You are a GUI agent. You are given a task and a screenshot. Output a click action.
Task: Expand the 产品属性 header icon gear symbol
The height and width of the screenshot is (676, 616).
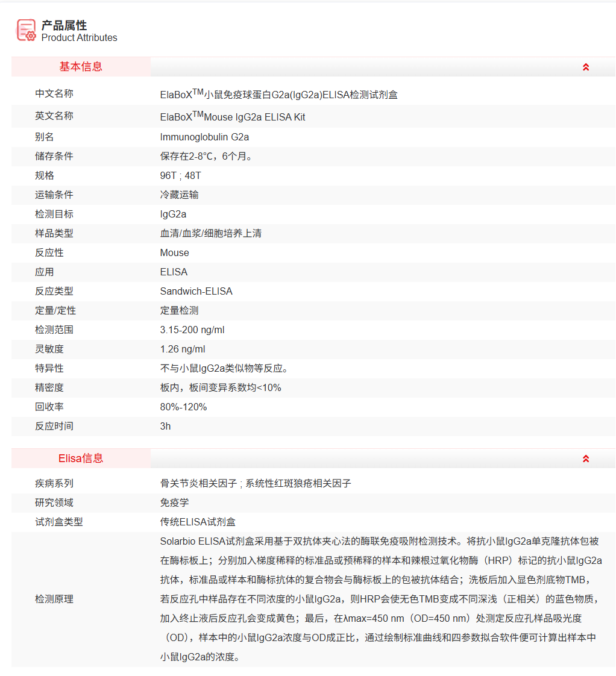30,35
